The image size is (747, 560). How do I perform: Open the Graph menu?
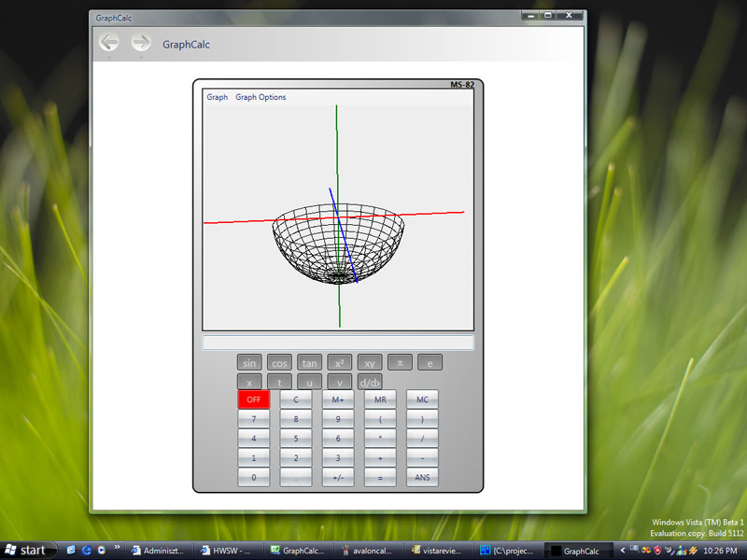tap(218, 97)
